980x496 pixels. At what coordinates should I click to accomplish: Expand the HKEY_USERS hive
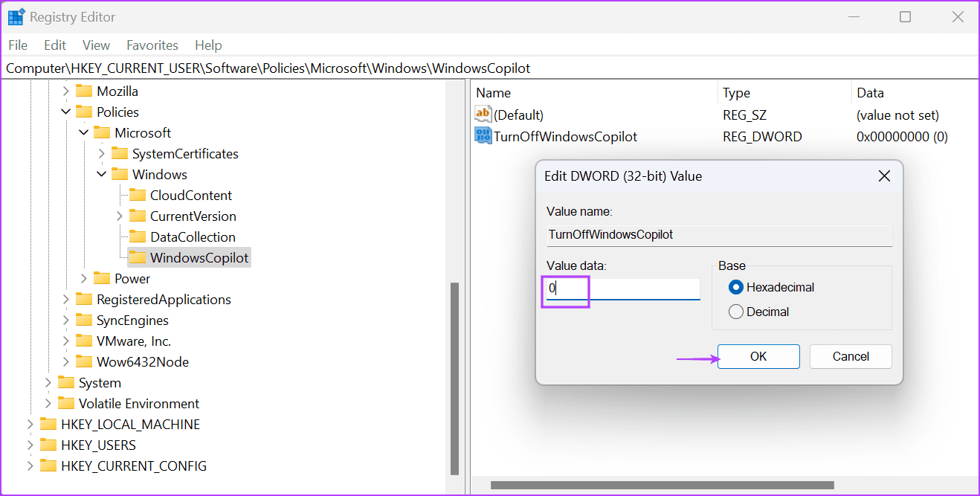[30, 445]
